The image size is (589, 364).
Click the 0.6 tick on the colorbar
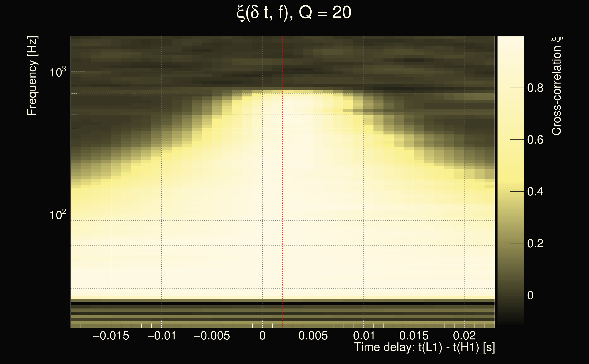pyautogui.click(x=535, y=140)
